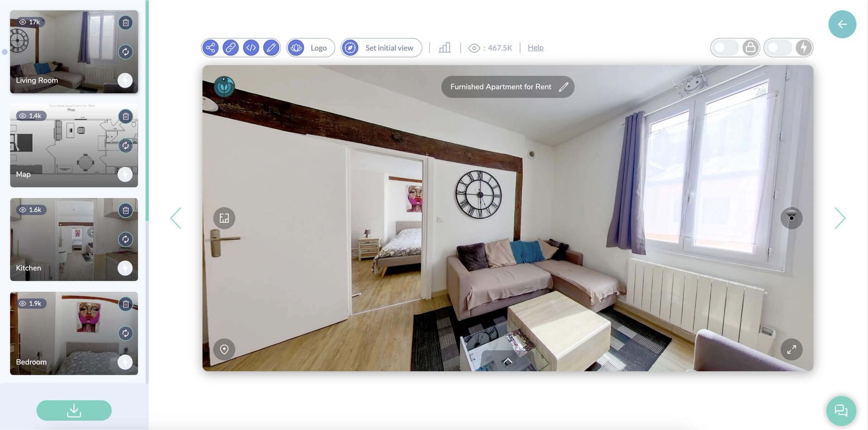Go to next scene with right arrow

click(x=840, y=218)
